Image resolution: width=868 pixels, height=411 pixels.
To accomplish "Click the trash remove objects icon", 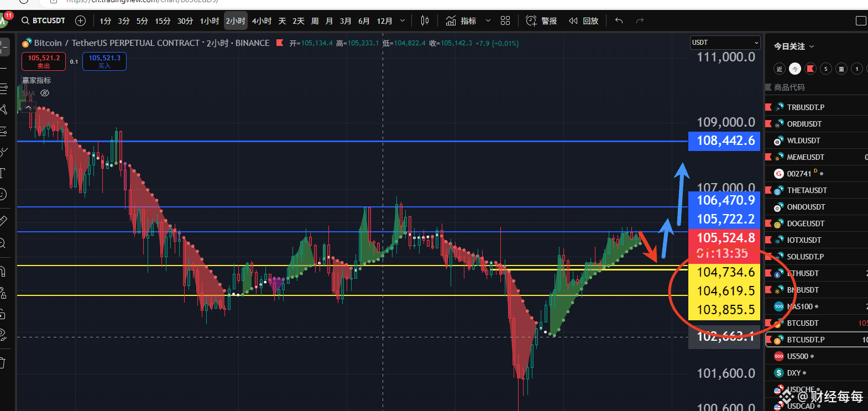I will point(3,363).
